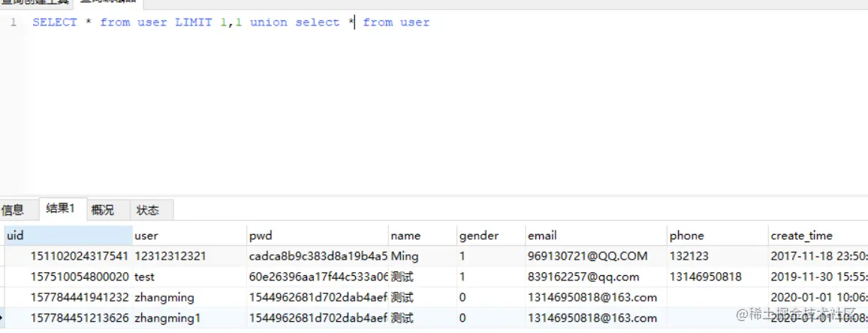Click inside the SQL query editor text
Image resolution: width=868 pixels, height=333 pixels.
point(231,22)
